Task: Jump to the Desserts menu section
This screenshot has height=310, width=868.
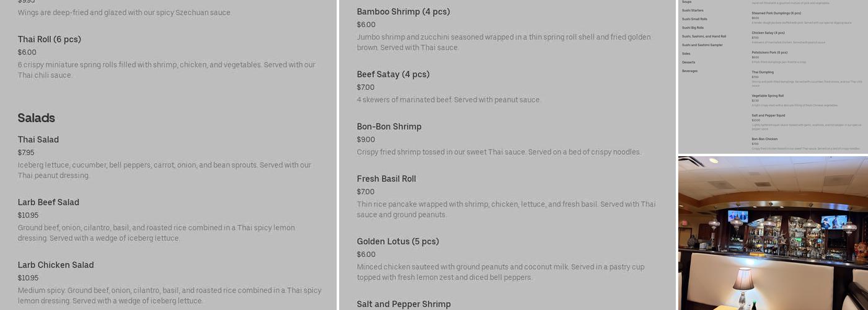Action: pos(688,63)
